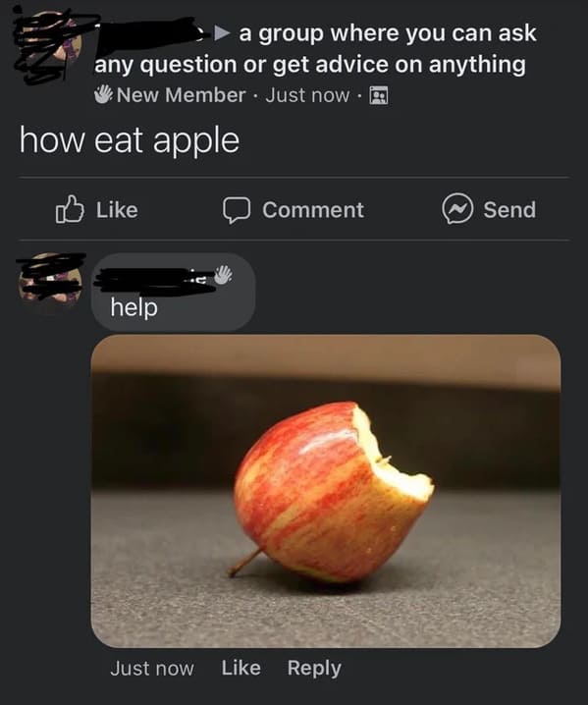Image resolution: width=588 pixels, height=705 pixels.
Task: Click the speech bubble Comment icon
Action: tap(237, 210)
